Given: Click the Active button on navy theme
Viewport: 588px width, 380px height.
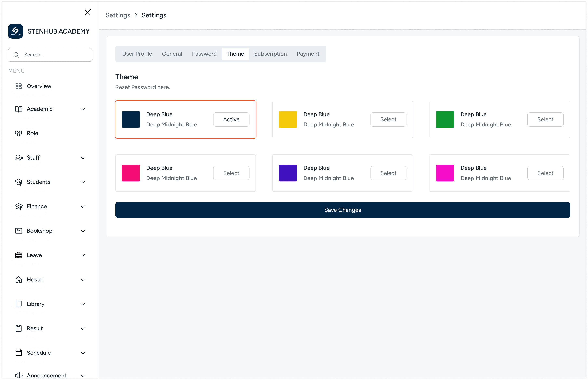Looking at the screenshot, I should click(231, 119).
